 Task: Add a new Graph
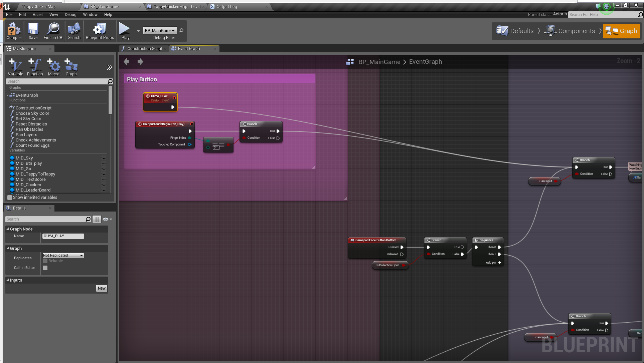click(71, 67)
